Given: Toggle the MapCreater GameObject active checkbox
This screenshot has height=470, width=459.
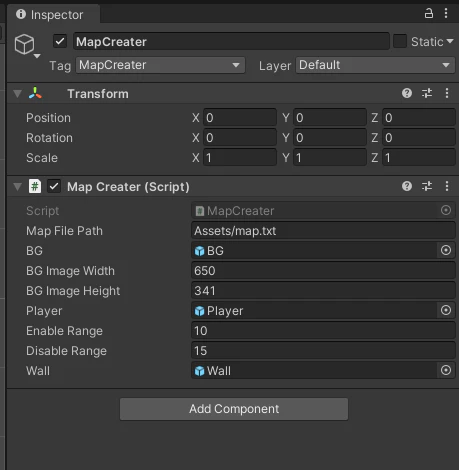Looking at the screenshot, I should coord(60,41).
